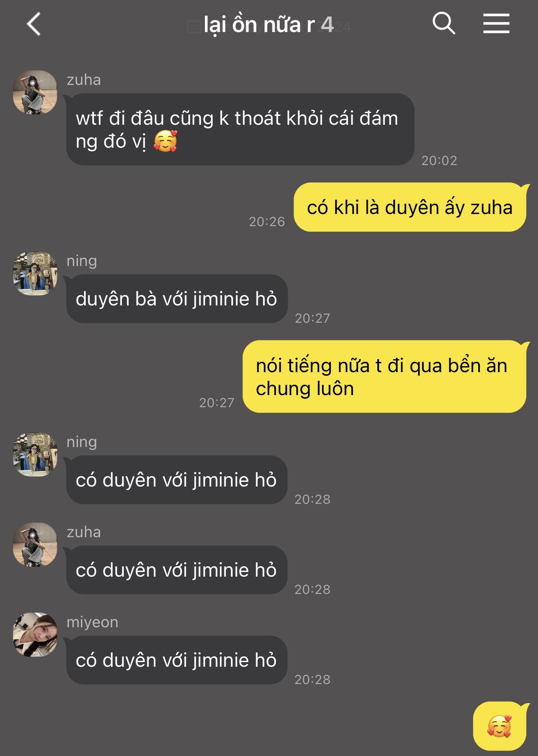This screenshot has height=756, width=538.
Task: Open the hamburger menu icon
Action: tap(496, 23)
